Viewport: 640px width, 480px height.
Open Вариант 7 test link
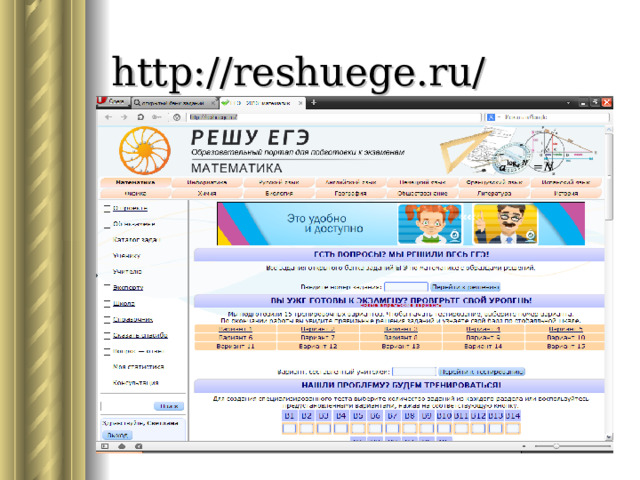click(x=318, y=338)
